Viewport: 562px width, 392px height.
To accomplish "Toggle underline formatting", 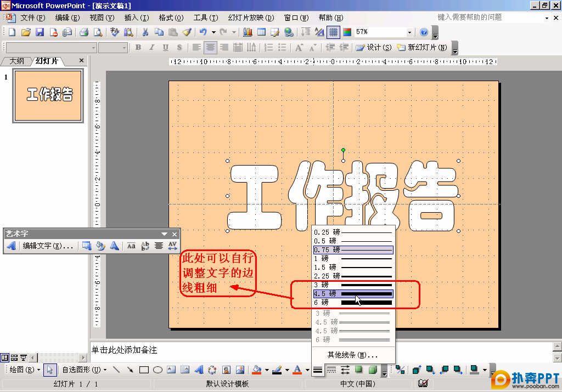I will (x=166, y=47).
